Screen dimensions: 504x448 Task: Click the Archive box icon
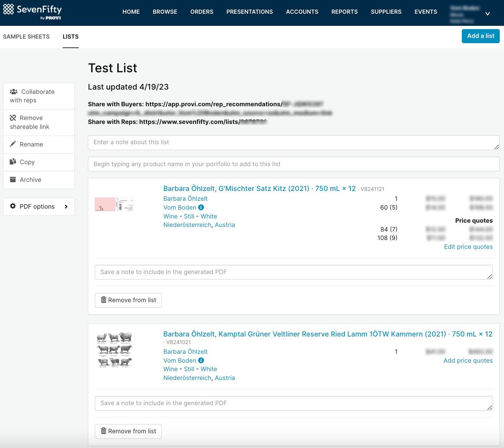(x=13, y=179)
